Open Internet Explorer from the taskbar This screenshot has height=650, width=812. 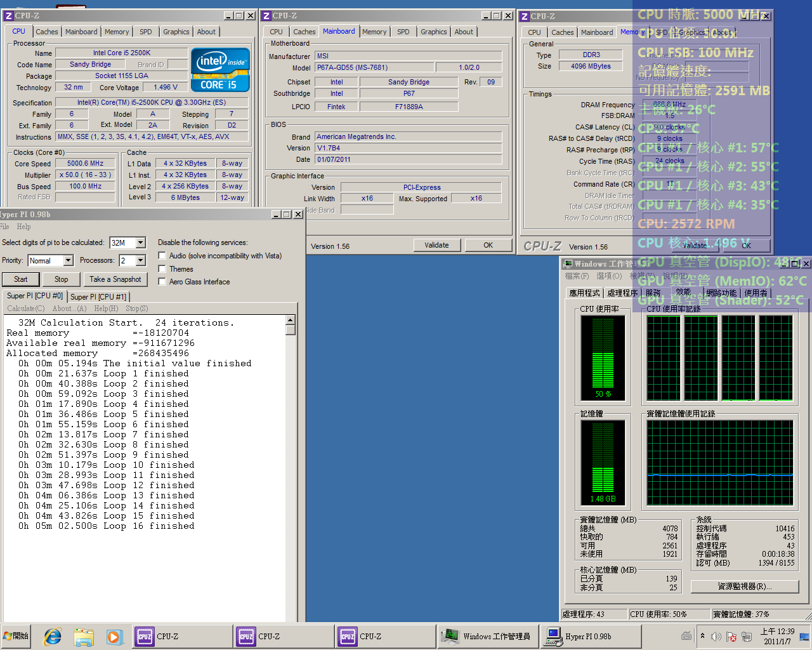pos(53,636)
